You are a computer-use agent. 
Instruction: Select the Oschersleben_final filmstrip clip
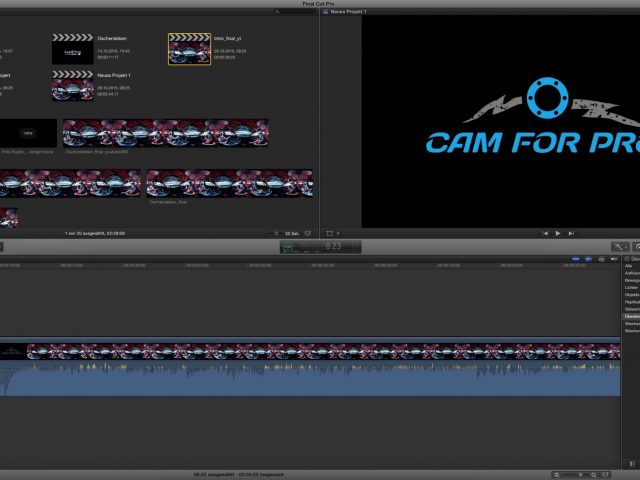[230, 184]
